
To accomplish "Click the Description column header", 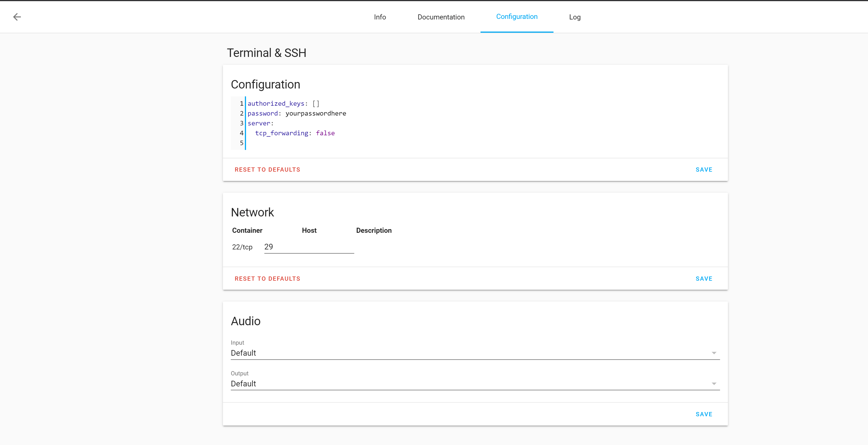I will [374, 231].
